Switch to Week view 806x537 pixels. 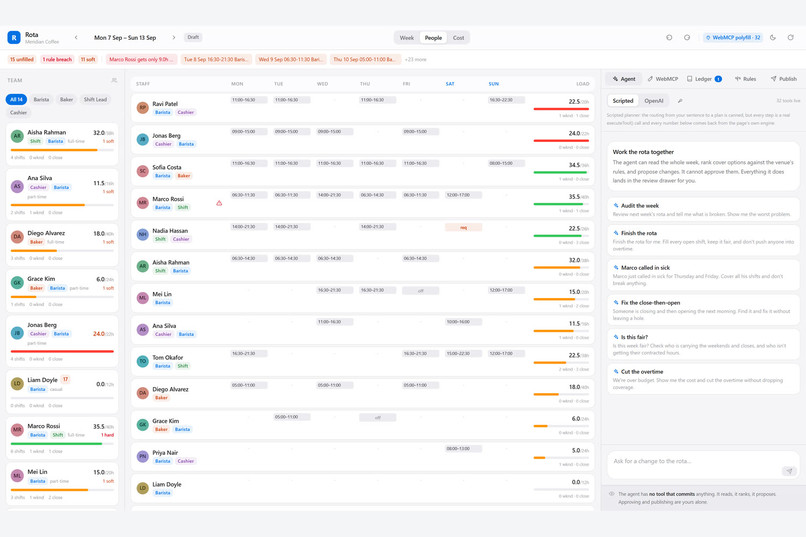[x=407, y=38]
